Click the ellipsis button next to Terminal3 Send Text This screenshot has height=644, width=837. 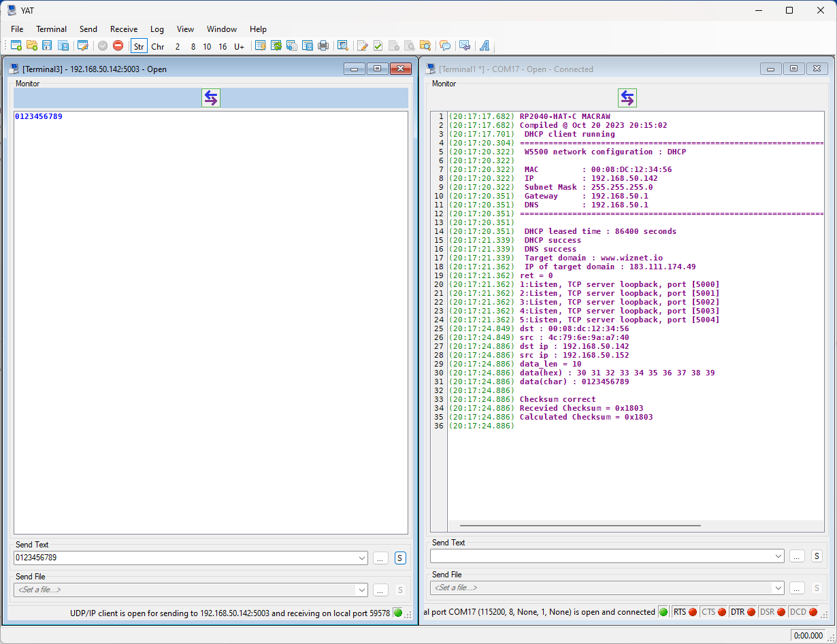pos(380,558)
